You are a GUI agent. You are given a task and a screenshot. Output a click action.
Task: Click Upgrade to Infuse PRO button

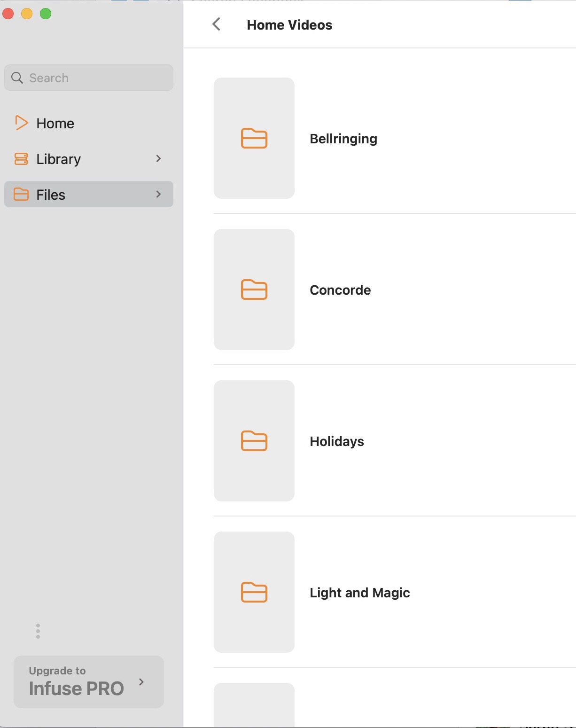89,682
